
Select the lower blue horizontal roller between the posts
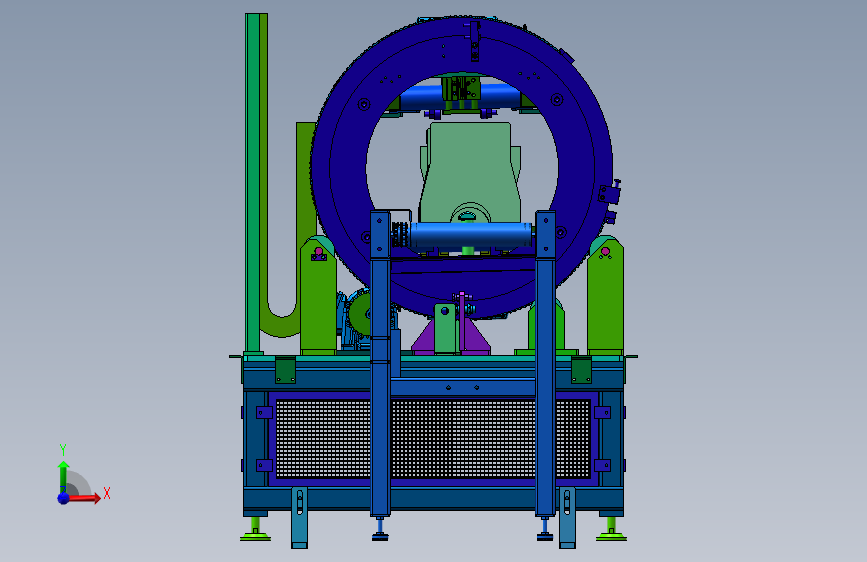pos(470,235)
